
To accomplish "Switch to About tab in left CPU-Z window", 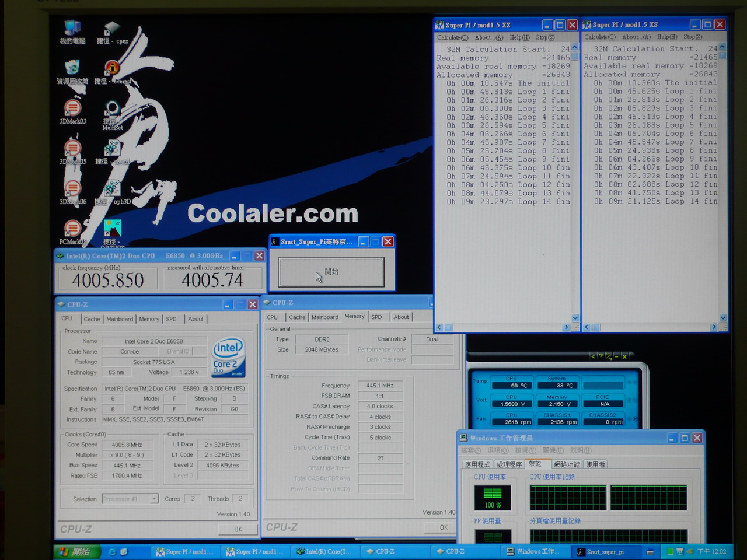I will coord(196,319).
